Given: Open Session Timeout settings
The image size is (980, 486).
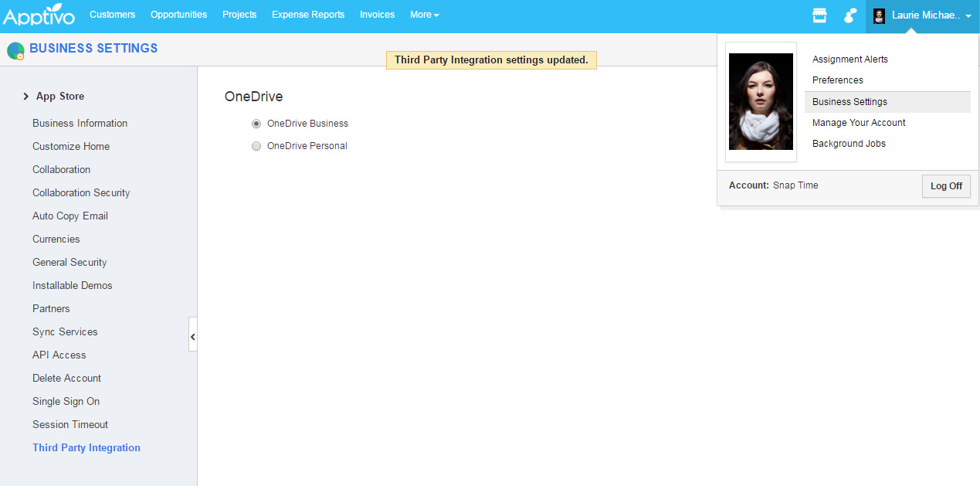Looking at the screenshot, I should coord(70,425).
